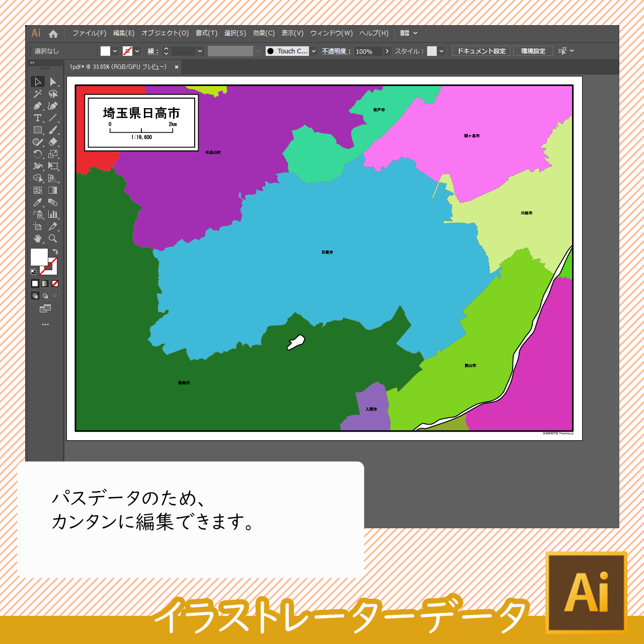The height and width of the screenshot is (644, 644).
Task: Enable Draw Normal mode
Action: 35,296
